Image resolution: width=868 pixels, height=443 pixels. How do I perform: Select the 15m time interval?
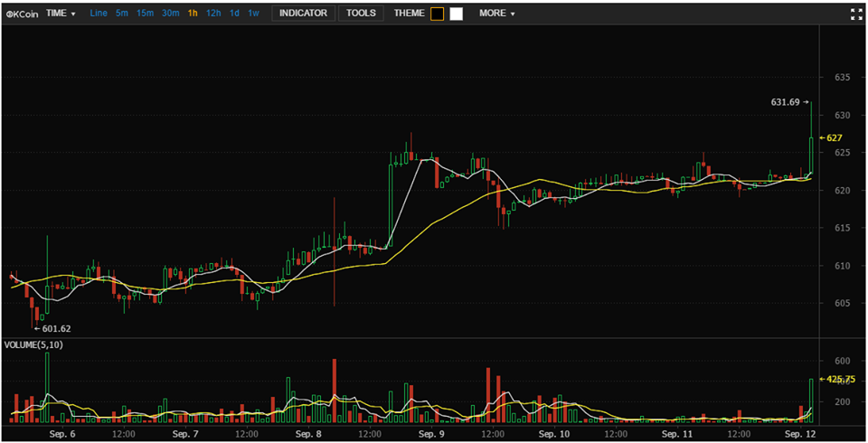tap(145, 14)
